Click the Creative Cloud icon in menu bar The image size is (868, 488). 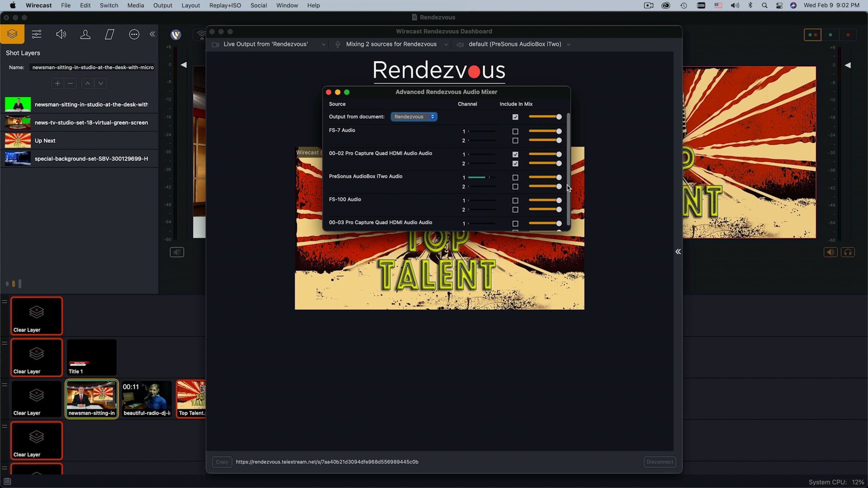coord(666,5)
